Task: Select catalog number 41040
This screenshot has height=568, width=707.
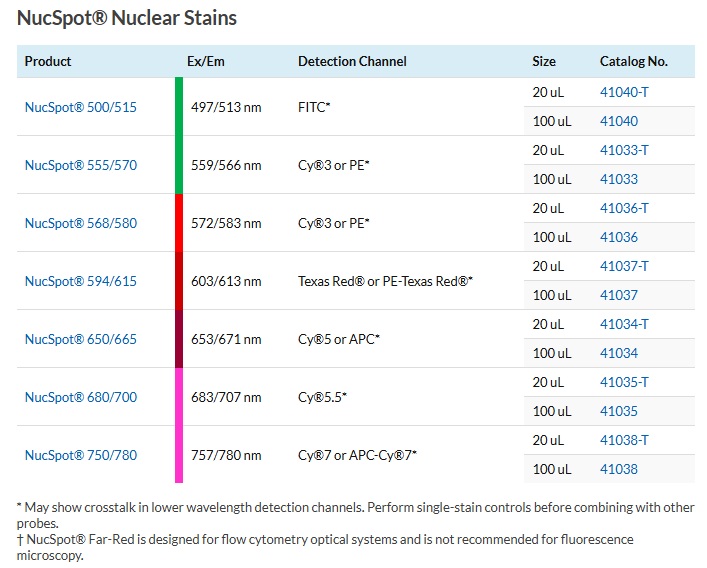Action: click(619, 121)
